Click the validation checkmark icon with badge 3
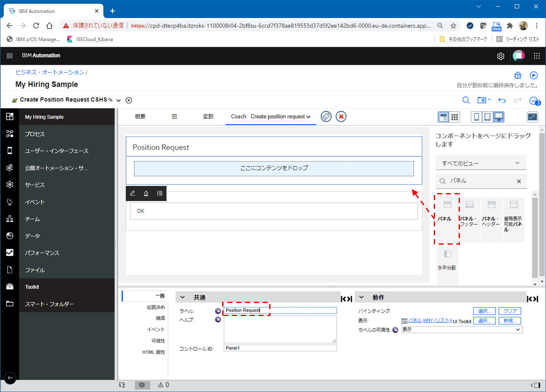Image resolution: width=546 pixels, height=392 pixels. coord(534,101)
